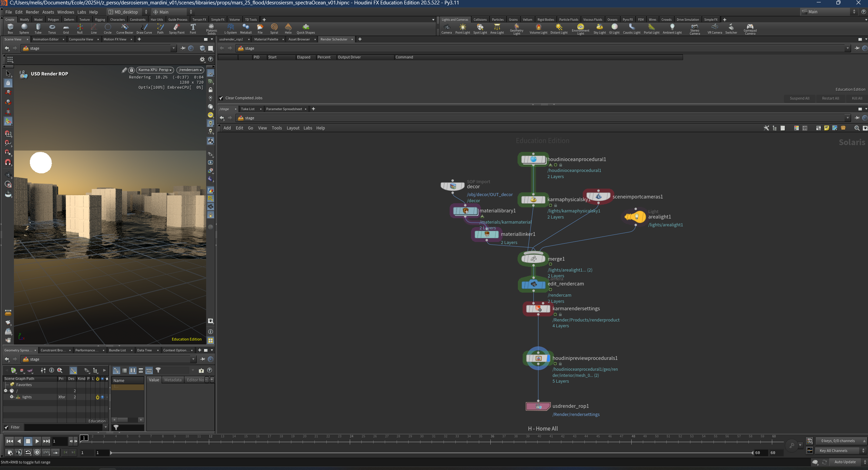This screenshot has width=868, height=470.
Task: Select the L-System shelf tool
Action: click(x=231, y=29)
